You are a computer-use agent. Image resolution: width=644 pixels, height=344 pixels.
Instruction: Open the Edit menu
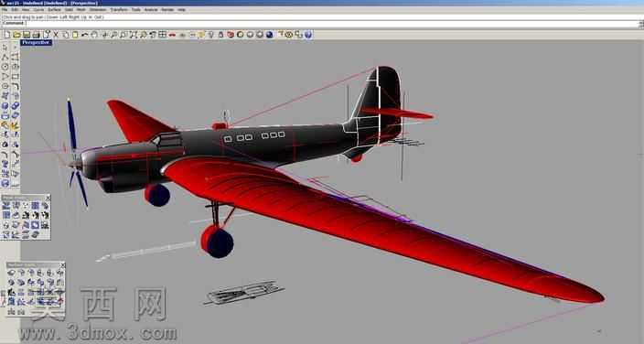[x=15, y=9]
